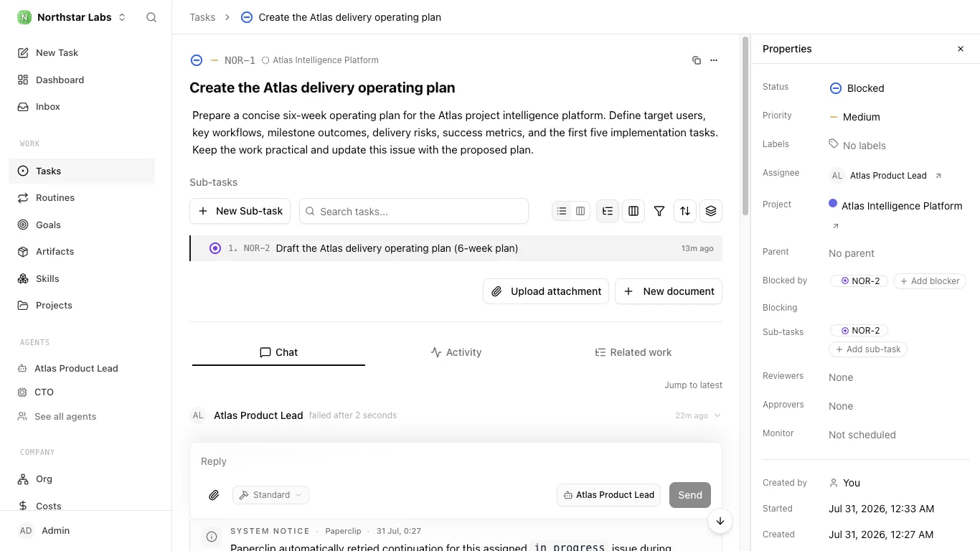The image size is (980, 551).
Task: Open the group-by layers icon
Action: click(711, 211)
